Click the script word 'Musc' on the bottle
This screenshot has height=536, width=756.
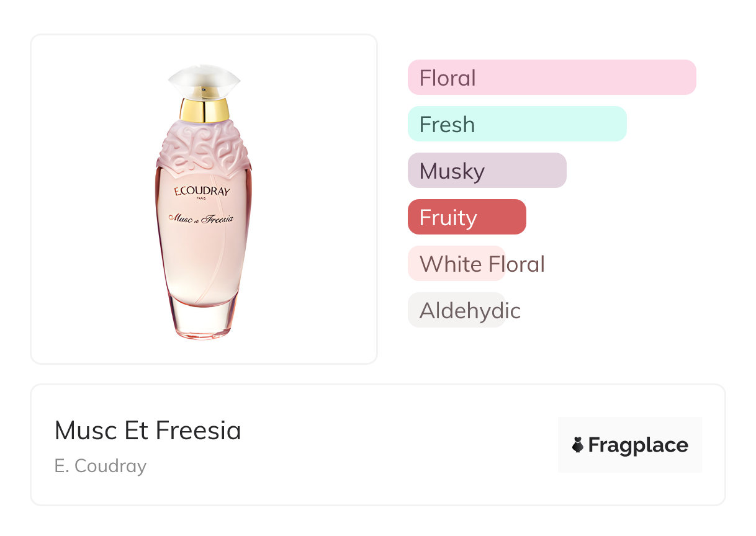tap(179, 219)
